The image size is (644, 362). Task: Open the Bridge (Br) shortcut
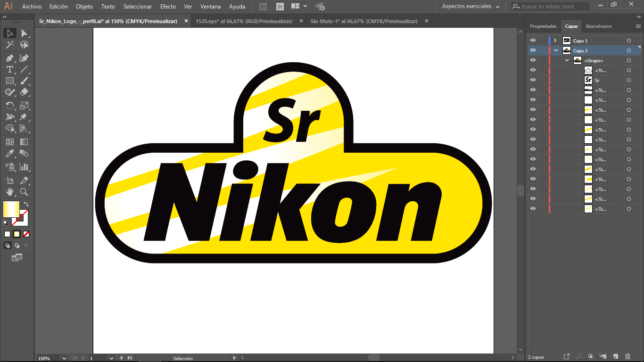(263, 7)
